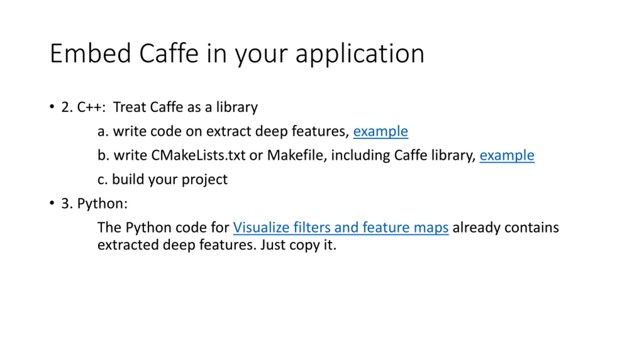Click the word "CMakeLists.txt" in line b
This screenshot has width=644, height=362.
pyautogui.click(x=198, y=155)
